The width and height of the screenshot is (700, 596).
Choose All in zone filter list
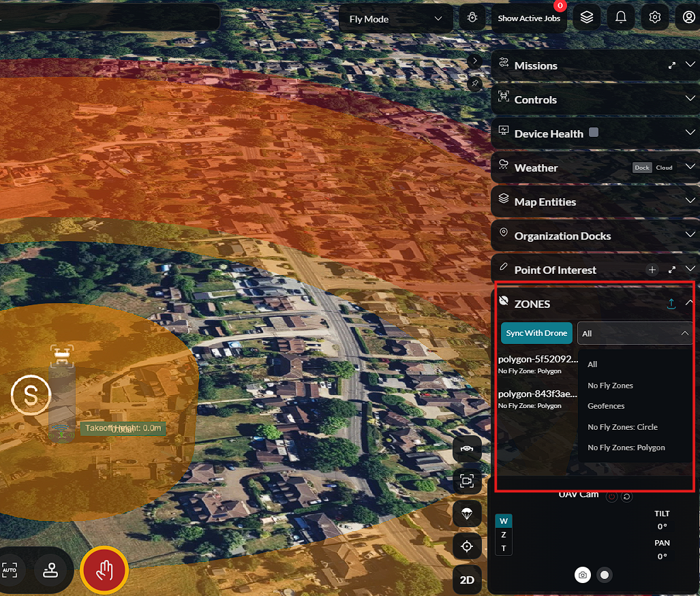point(592,364)
